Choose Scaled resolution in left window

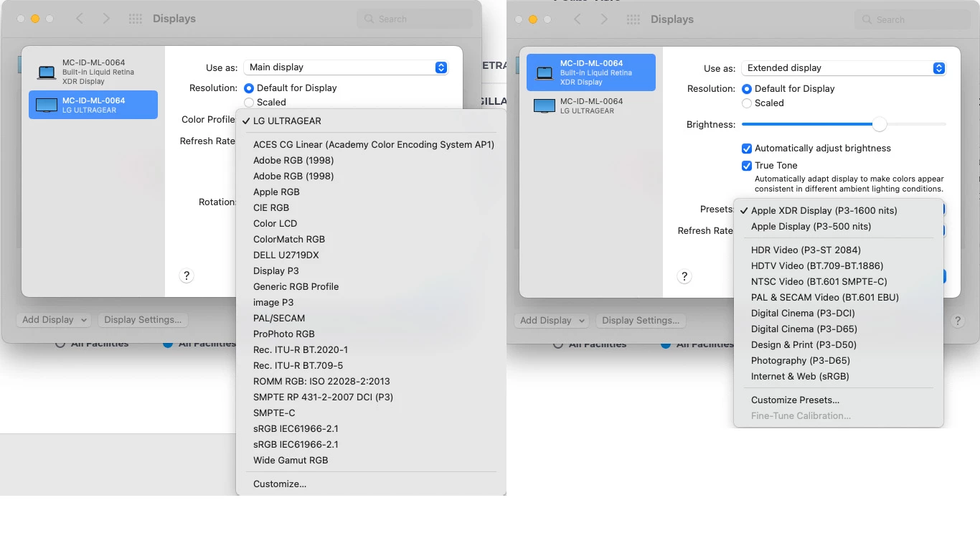[x=248, y=103]
